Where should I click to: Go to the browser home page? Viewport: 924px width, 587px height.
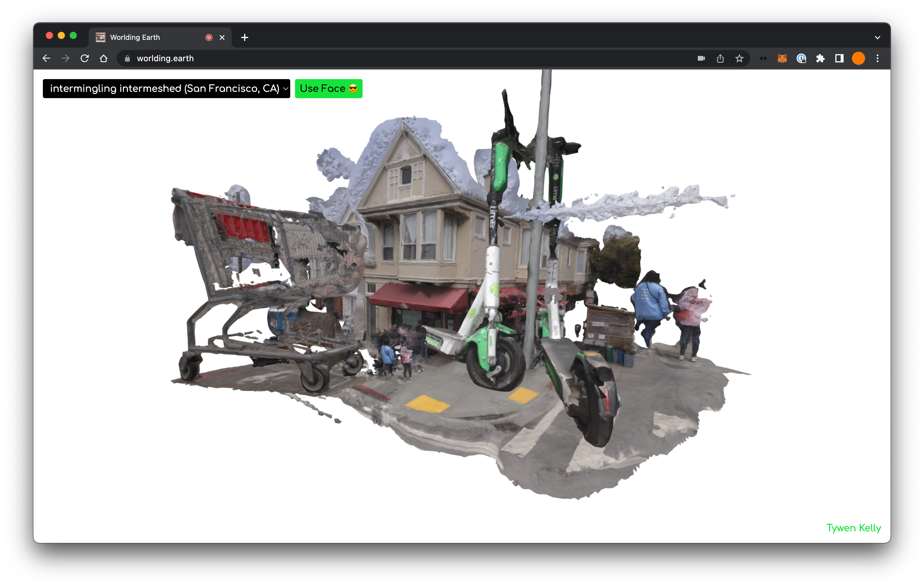pos(104,58)
